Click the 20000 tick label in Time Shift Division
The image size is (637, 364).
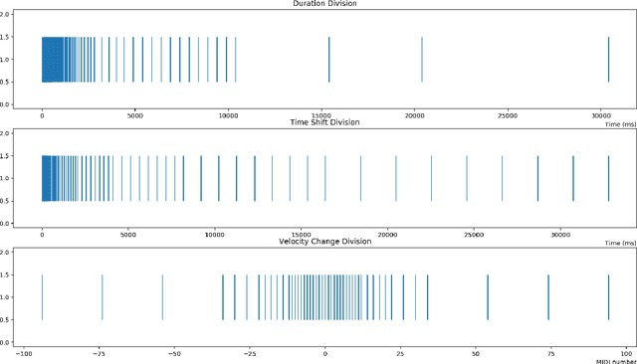(387, 235)
